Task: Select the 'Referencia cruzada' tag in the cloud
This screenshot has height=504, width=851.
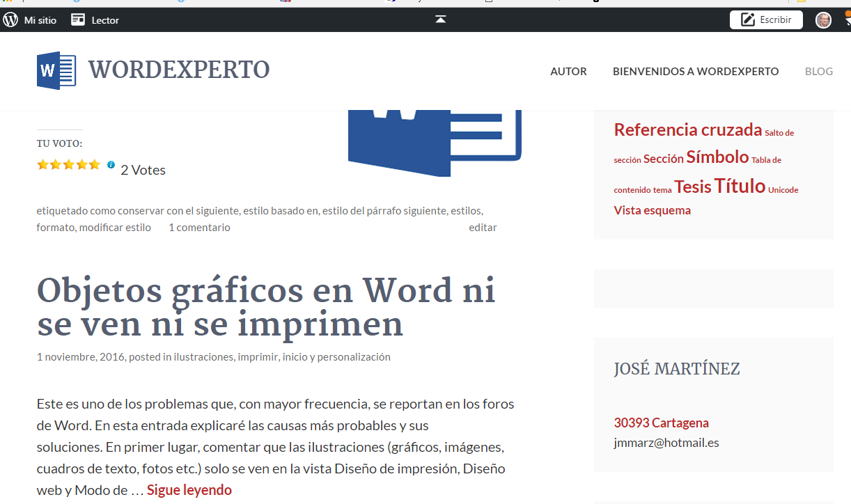Action: tap(688, 130)
